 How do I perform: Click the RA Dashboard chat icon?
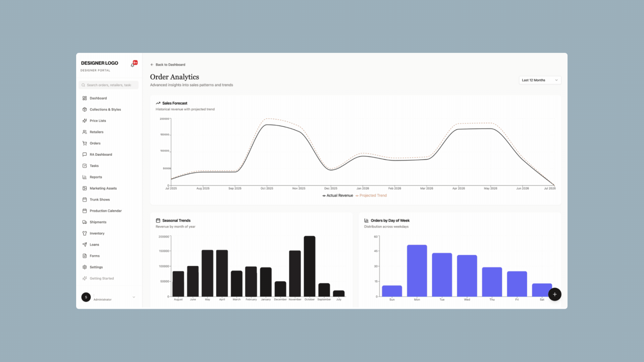pos(85,155)
